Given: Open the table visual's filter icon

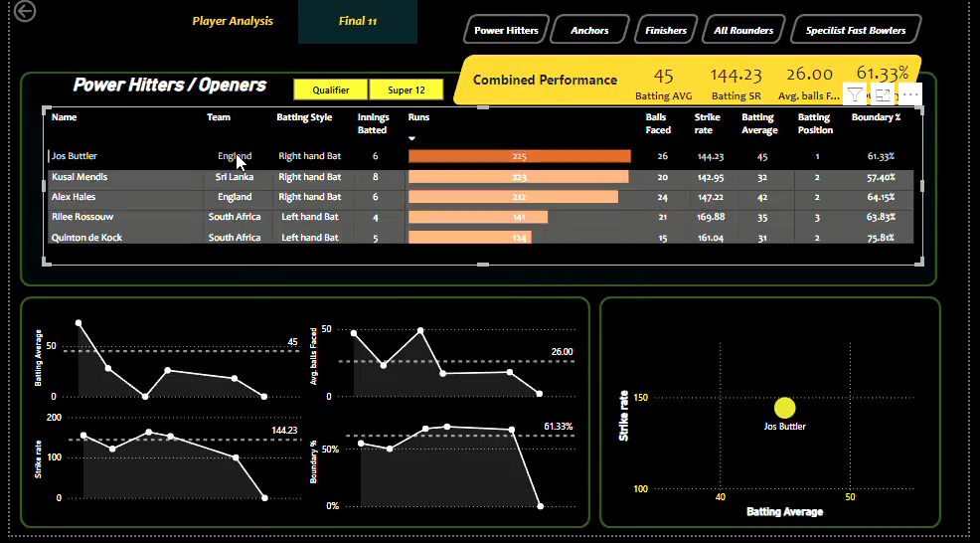Looking at the screenshot, I should coord(855,94).
